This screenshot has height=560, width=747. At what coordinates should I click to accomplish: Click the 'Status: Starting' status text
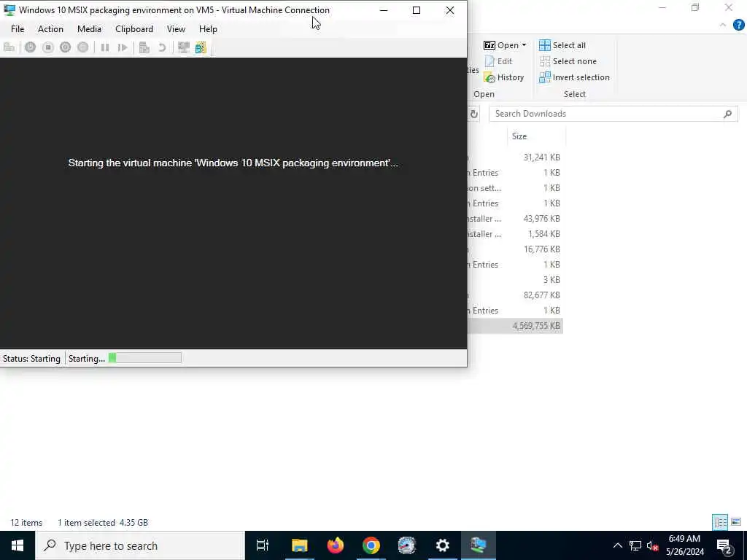31,359
